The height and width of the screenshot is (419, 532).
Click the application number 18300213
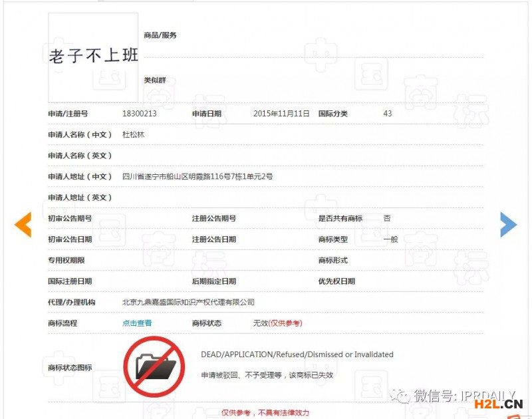click(140, 114)
